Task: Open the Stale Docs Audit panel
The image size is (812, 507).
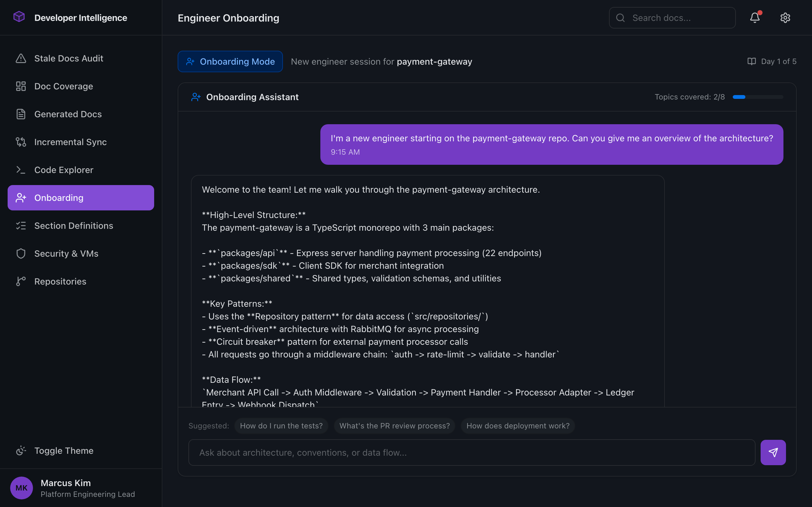Action: pos(69,58)
